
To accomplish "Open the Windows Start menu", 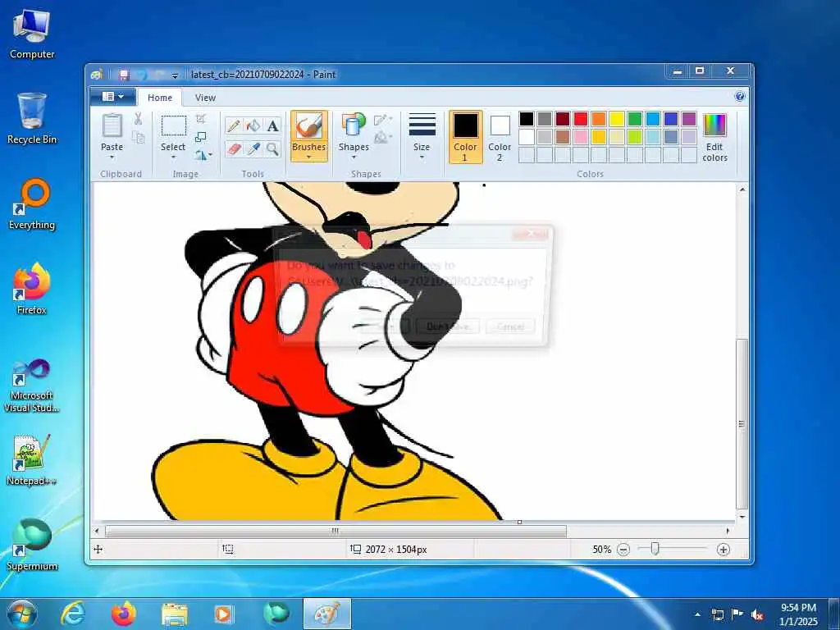I will [22, 614].
